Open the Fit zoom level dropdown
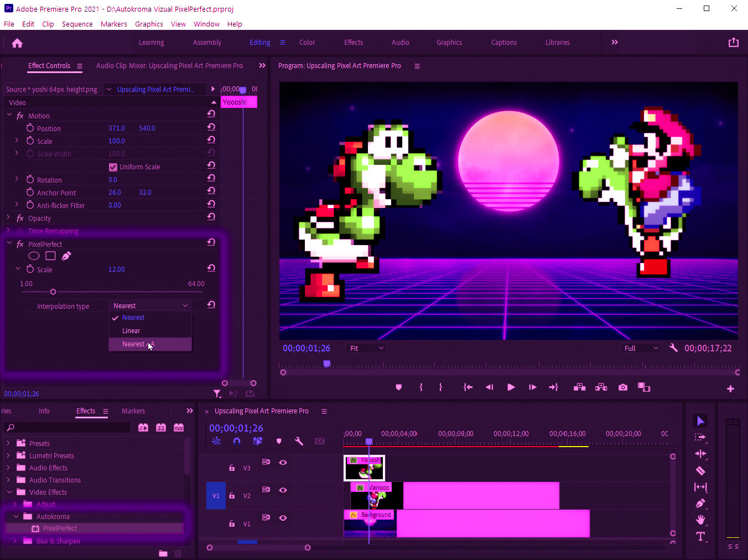The height and width of the screenshot is (560, 748). (366, 348)
